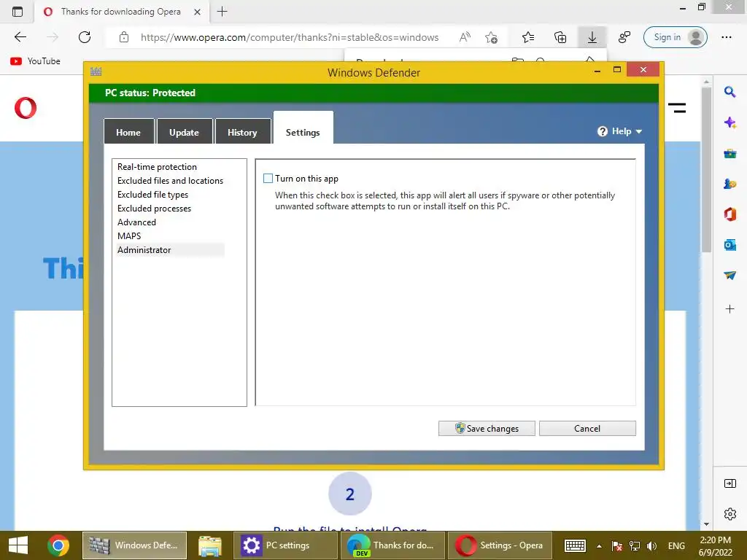Image resolution: width=747 pixels, height=560 pixels.
Task: Open File Explorer from taskbar
Action: (210, 545)
